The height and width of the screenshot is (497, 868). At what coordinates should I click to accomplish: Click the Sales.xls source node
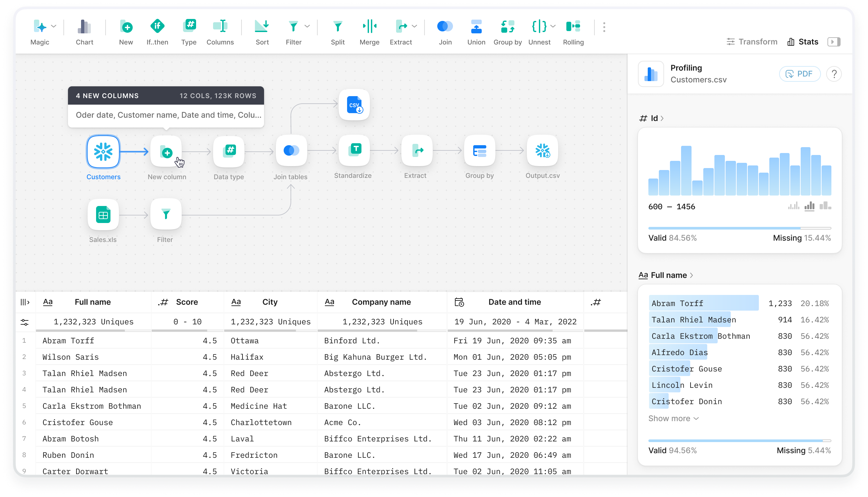click(x=103, y=214)
